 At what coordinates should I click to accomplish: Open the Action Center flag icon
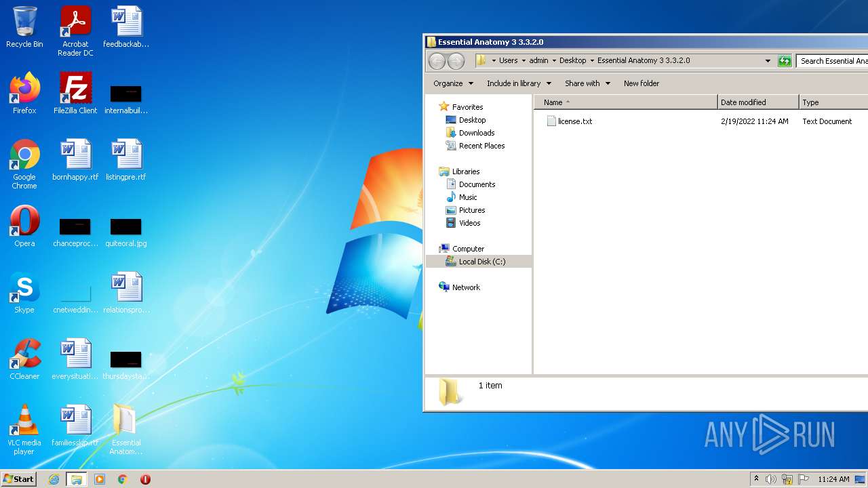(x=804, y=479)
